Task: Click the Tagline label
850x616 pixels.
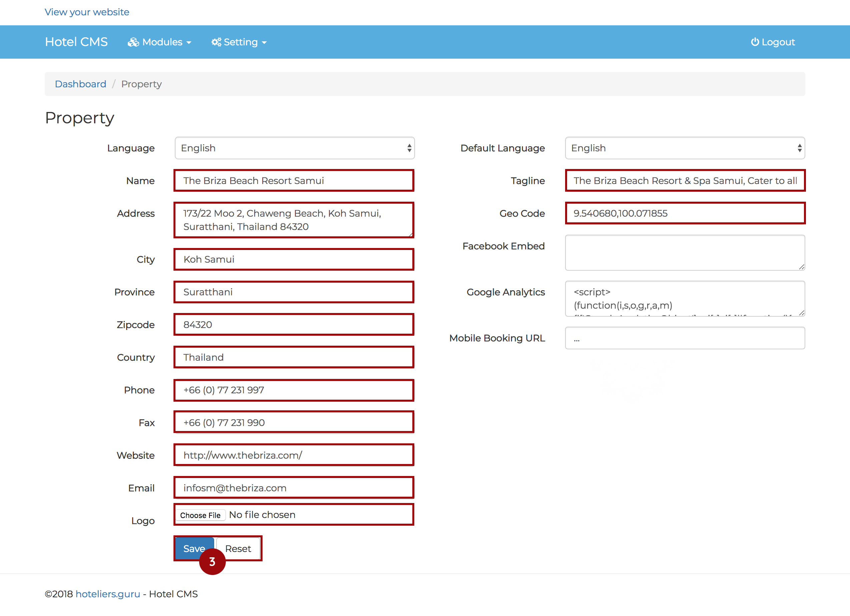Action: pyautogui.click(x=528, y=181)
